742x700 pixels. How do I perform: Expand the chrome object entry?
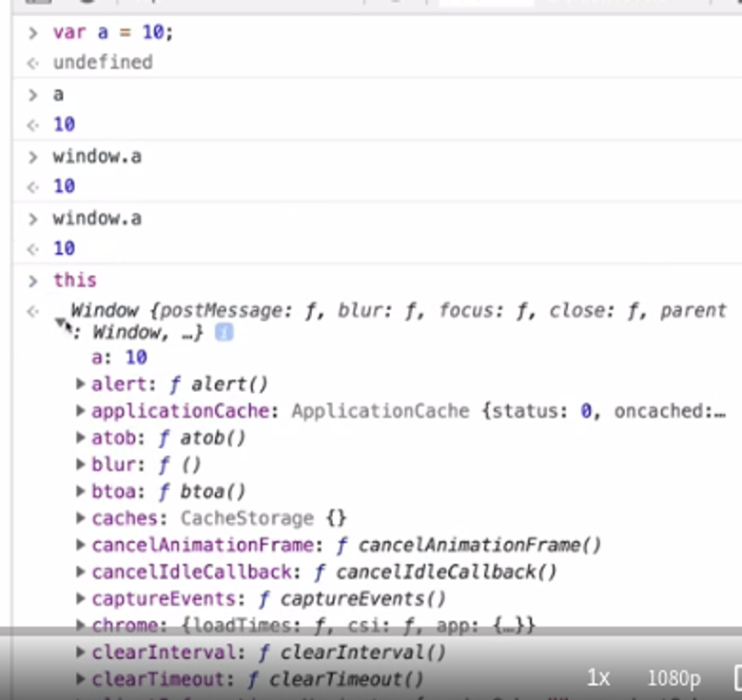point(81,626)
